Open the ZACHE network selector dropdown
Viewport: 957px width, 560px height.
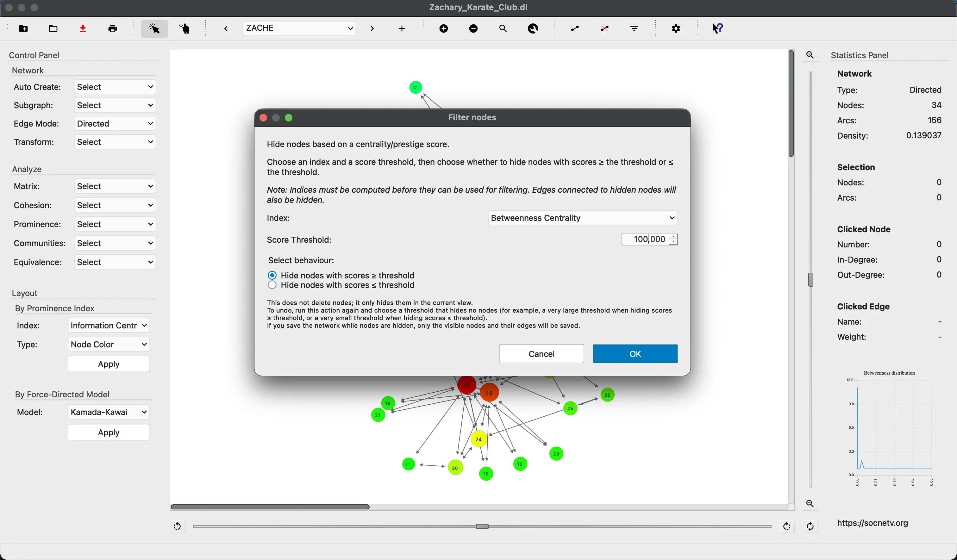(x=299, y=28)
